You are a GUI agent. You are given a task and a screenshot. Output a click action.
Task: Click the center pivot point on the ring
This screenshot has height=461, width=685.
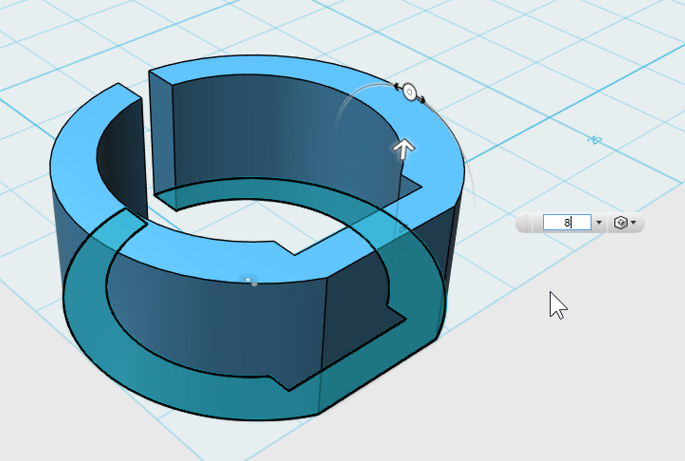tap(250, 281)
